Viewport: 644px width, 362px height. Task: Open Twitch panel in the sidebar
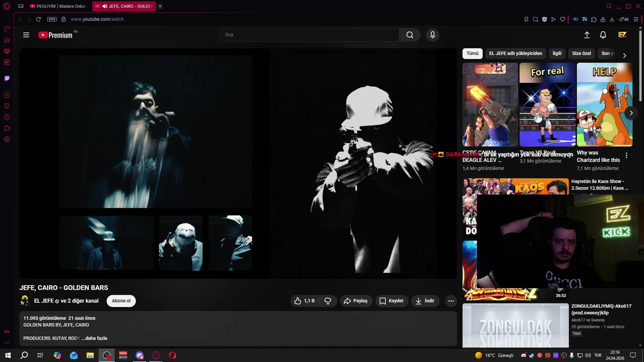[7, 78]
